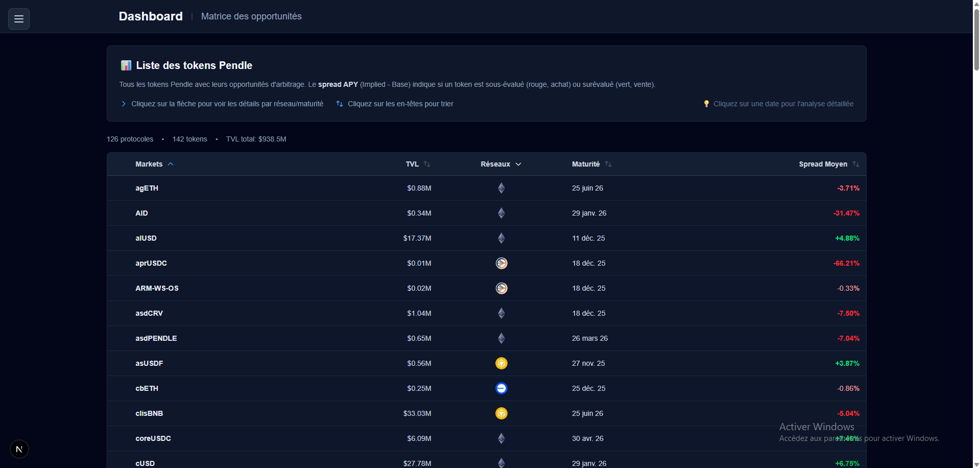Viewport: 980px width, 468px height.
Task: Click the Ethereum icon on the asdPENDLE row
Action: pos(501,338)
